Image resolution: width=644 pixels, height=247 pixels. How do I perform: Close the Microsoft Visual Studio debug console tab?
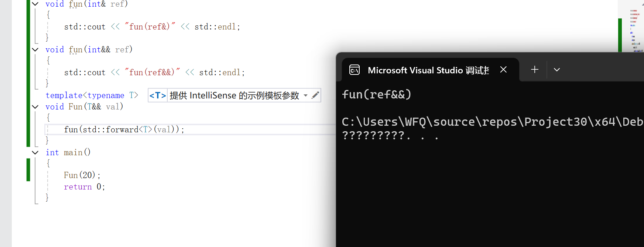point(503,69)
